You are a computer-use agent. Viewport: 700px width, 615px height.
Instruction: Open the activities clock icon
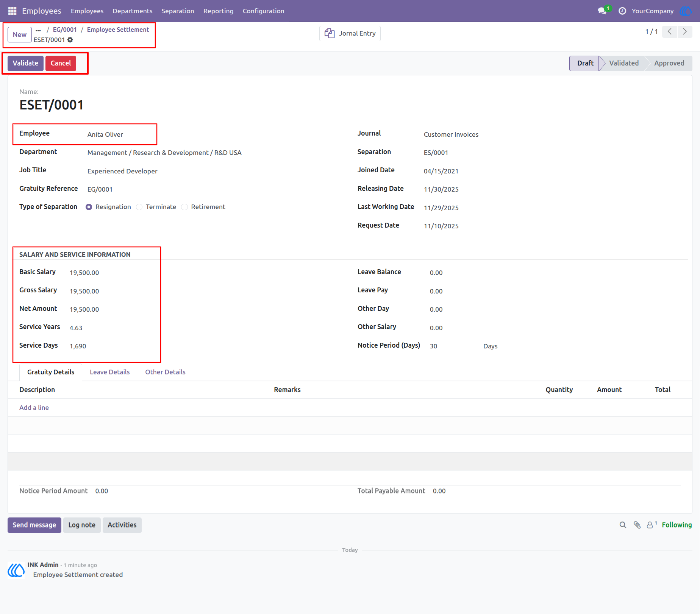click(x=622, y=11)
